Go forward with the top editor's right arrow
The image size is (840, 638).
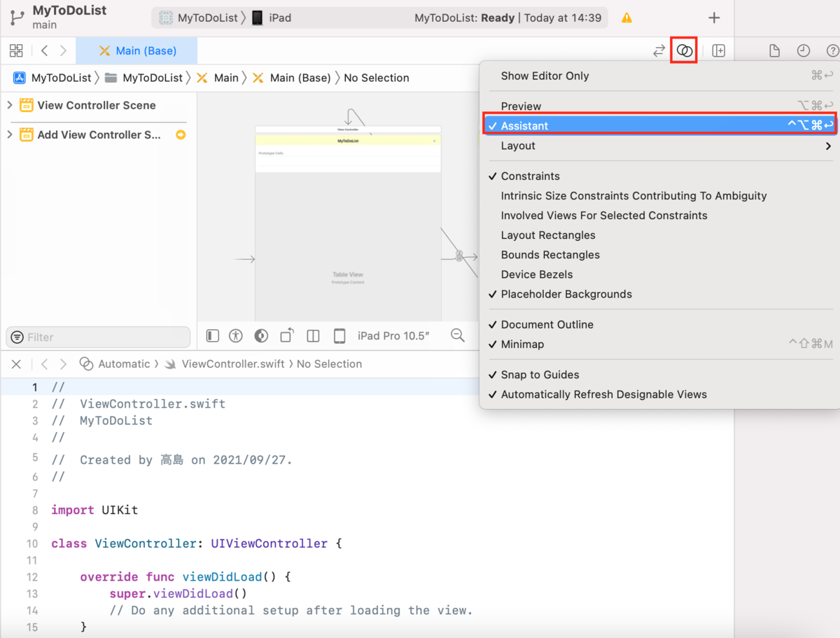coord(64,50)
